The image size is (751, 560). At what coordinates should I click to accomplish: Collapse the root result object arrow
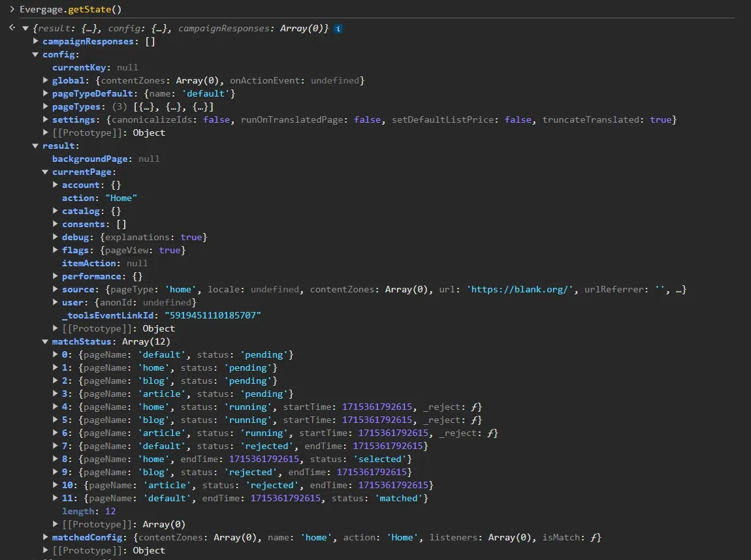[x=25, y=29]
